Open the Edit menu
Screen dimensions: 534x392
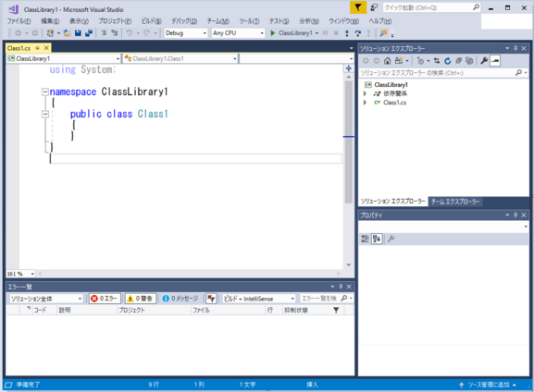pyautogui.click(x=50, y=21)
